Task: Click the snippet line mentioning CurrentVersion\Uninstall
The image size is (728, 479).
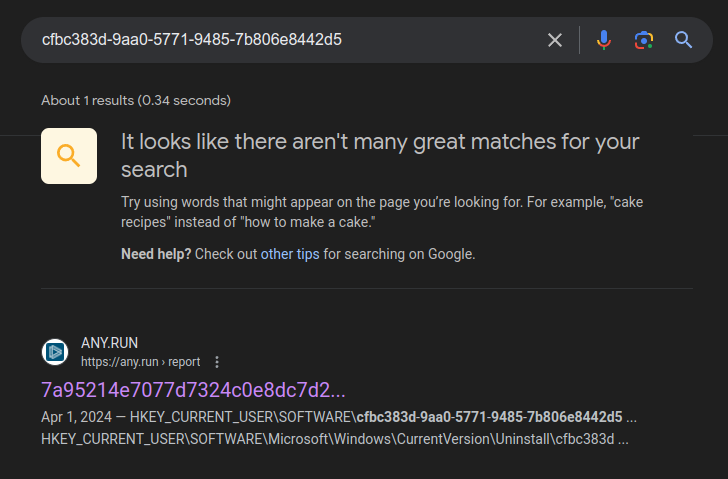Action: pyautogui.click(x=334, y=439)
